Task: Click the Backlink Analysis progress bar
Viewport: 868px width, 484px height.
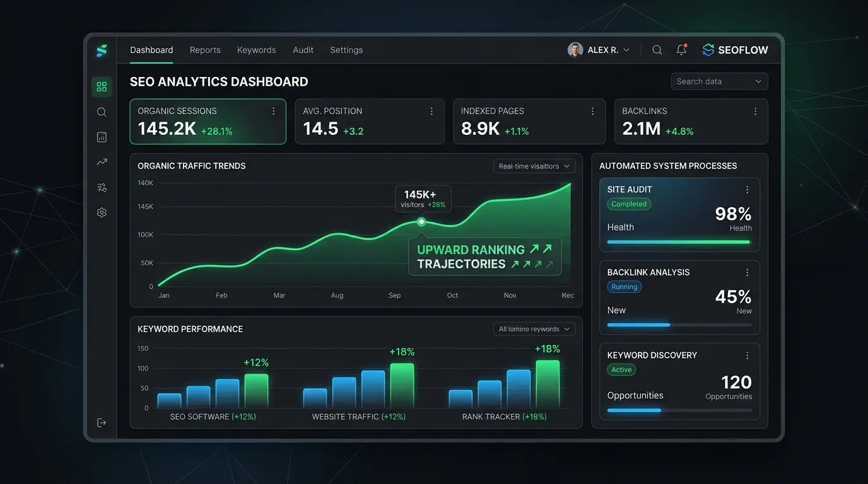Action: click(679, 325)
